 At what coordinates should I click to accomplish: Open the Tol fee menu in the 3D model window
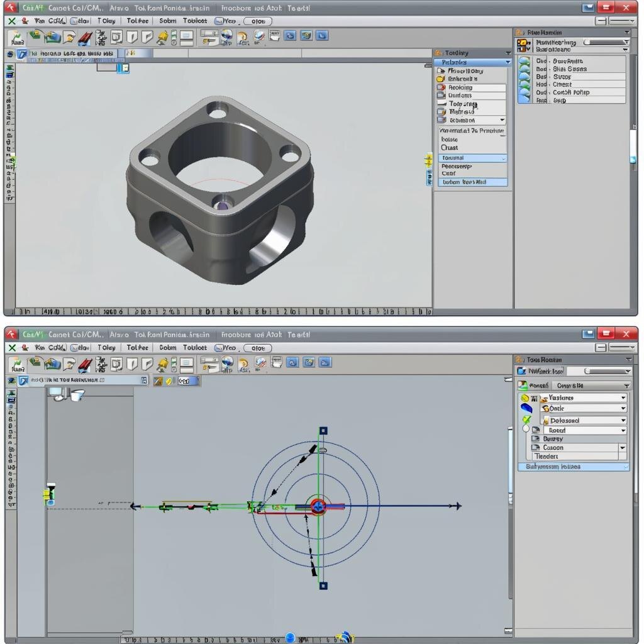tap(137, 21)
